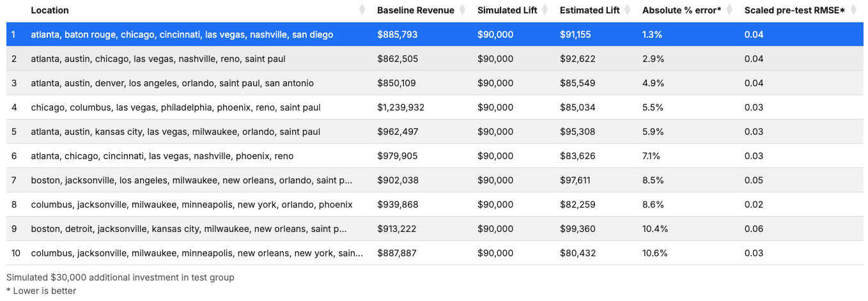868x301 pixels.
Task: Sort by Baseline Revenue arrows icon
Action: 462,10
